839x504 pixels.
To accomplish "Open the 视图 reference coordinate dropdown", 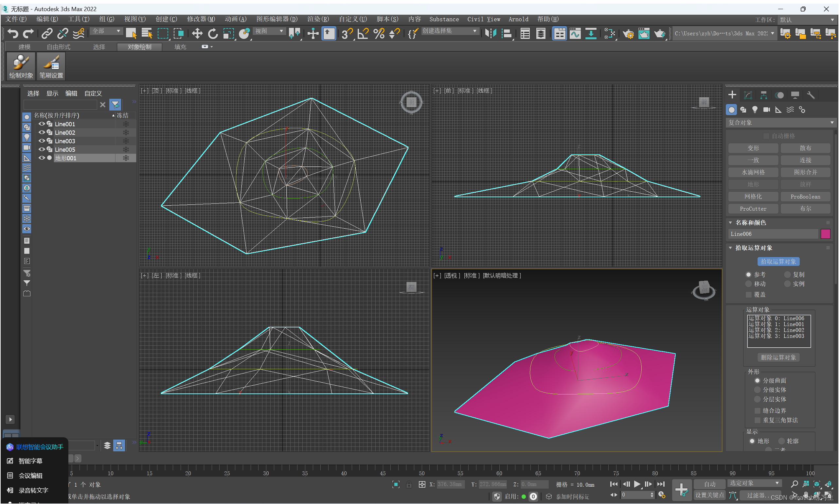I will [269, 31].
